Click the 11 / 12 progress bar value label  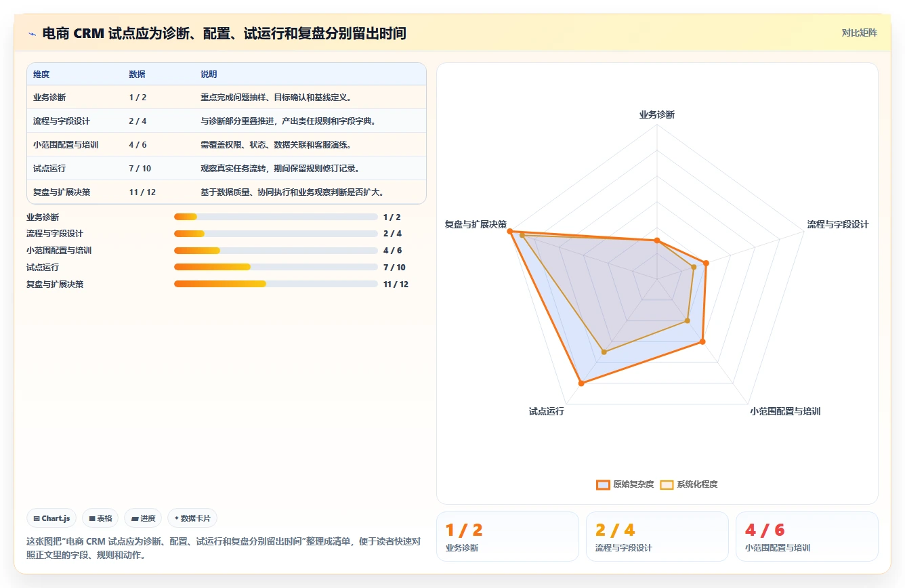coord(396,285)
